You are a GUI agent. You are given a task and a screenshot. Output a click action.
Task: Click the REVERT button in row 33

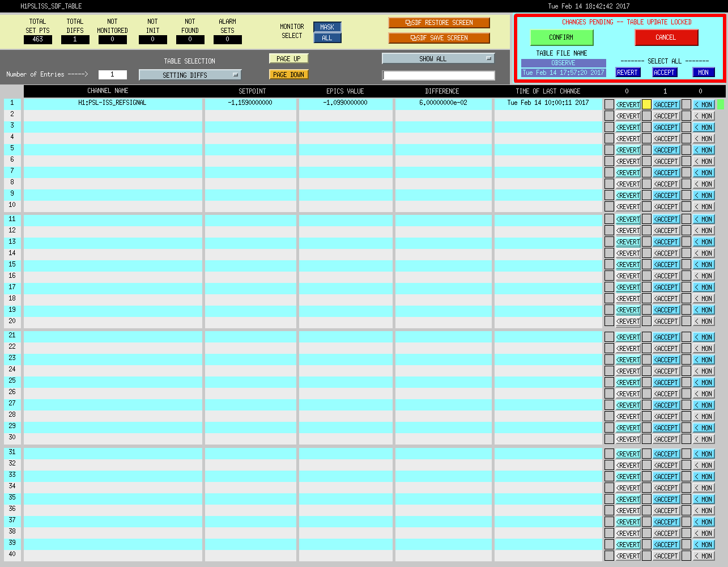coord(628,477)
